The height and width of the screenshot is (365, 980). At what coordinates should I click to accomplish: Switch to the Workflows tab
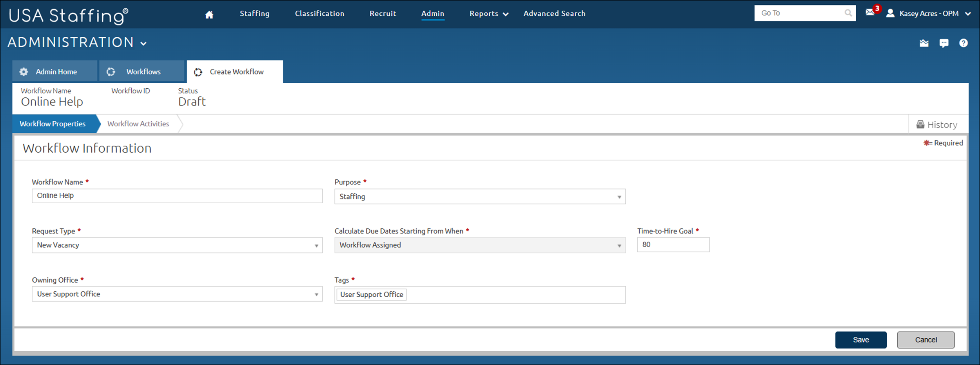[142, 71]
